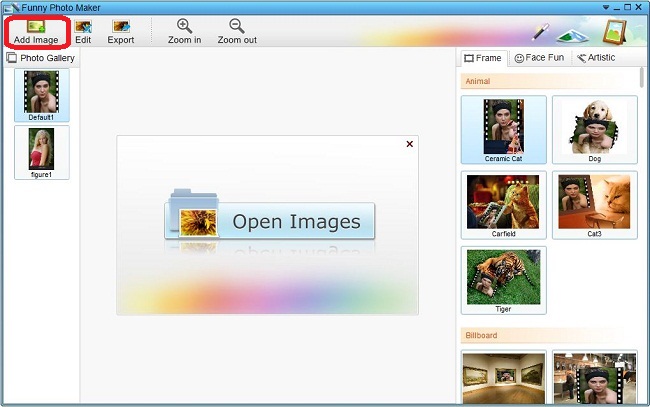This screenshot has width=650, height=407.
Task: Click the frame list scrollbar
Action: point(642,78)
